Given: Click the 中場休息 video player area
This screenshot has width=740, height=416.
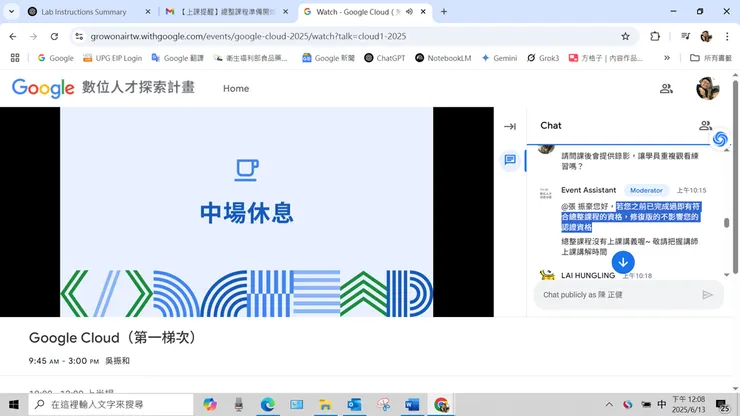Looking at the screenshot, I should pos(246,212).
